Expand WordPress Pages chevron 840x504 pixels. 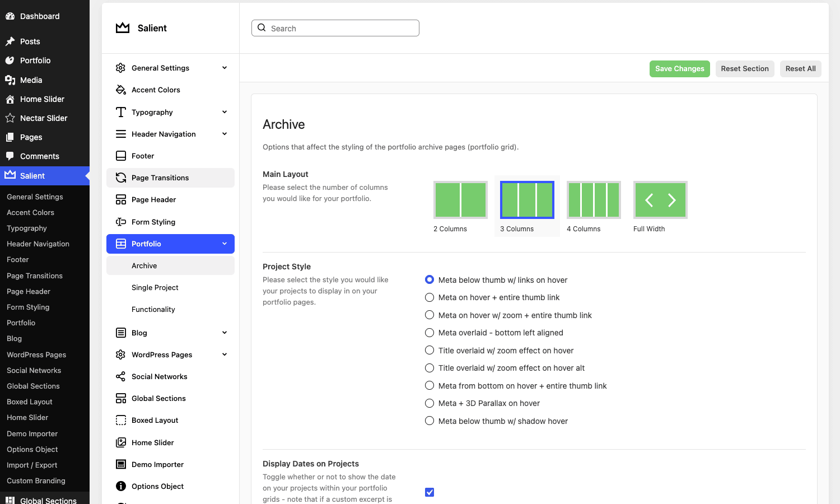point(225,354)
